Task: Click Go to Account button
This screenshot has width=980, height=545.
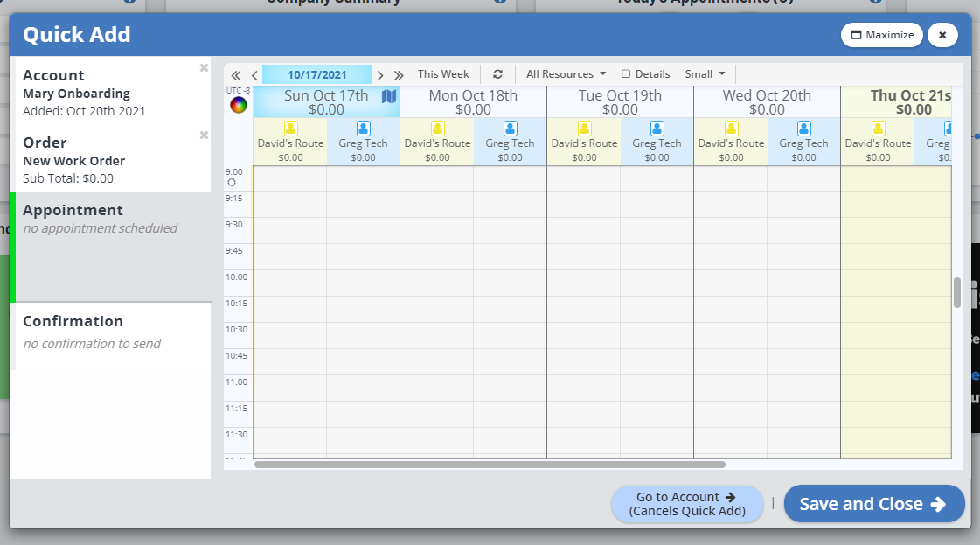Action: click(x=687, y=504)
